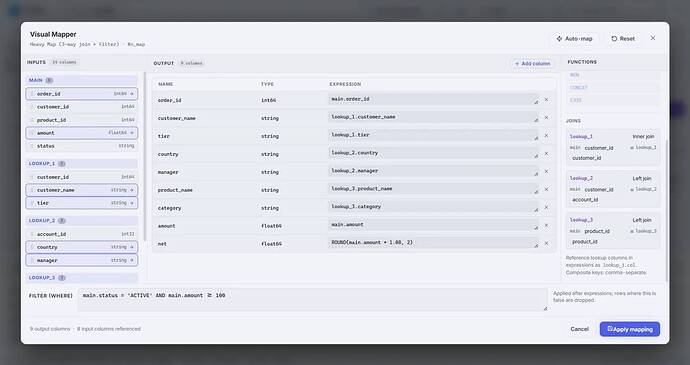Reset the mapping
The image size is (690, 365).
(623, 39)
